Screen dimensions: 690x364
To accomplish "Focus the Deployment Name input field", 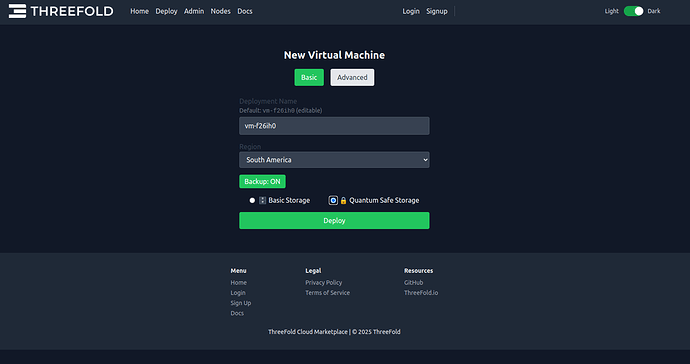I will point(334,126).
